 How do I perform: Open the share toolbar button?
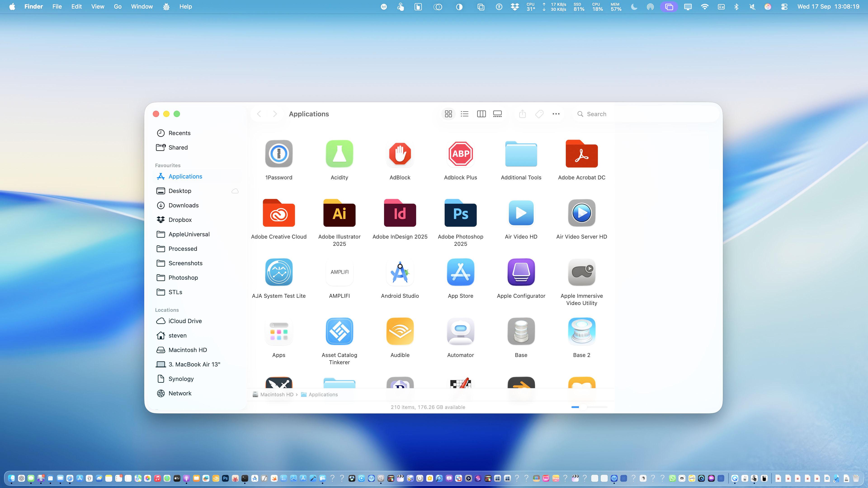tap(522, 114)
